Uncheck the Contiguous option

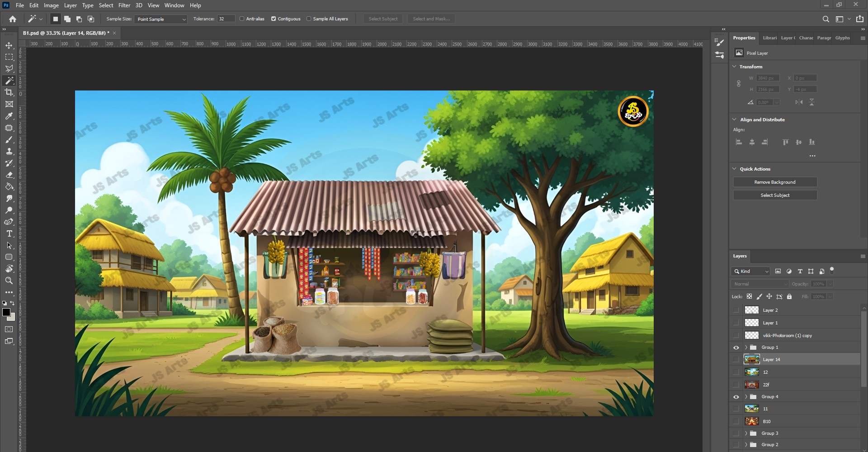(x=274, y=19)
